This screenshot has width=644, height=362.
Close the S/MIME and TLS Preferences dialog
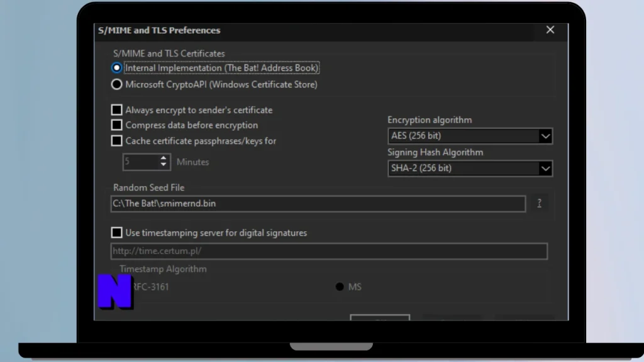550,30
